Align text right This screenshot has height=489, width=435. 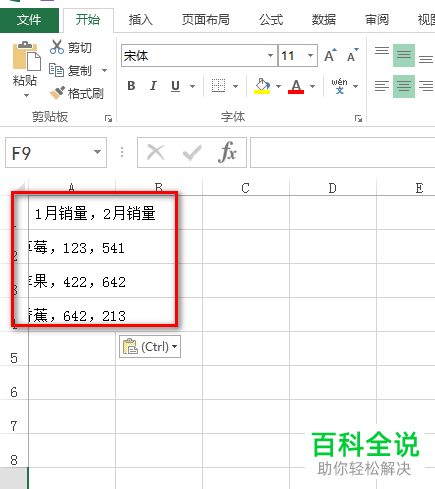coord(426,86)
